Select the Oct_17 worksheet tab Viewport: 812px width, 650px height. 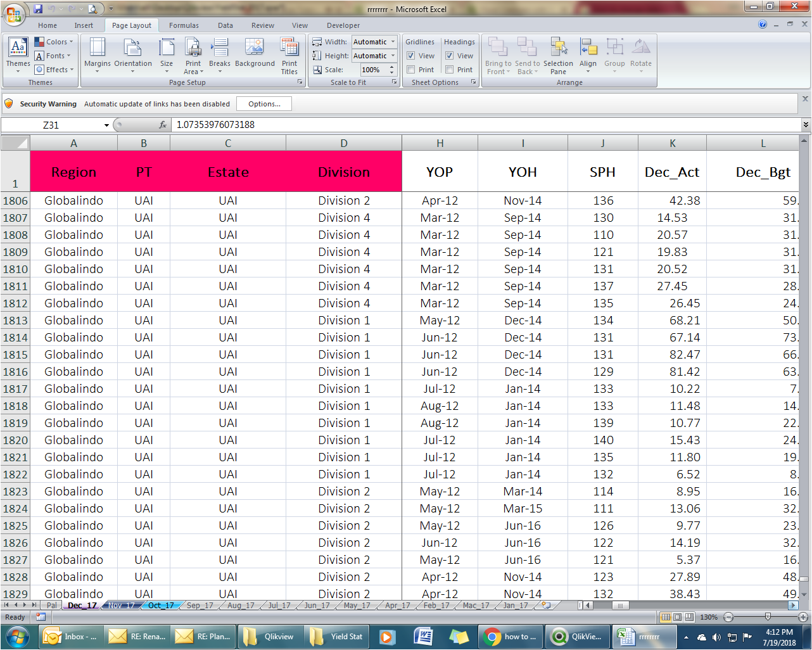click(x=161, y=606)
